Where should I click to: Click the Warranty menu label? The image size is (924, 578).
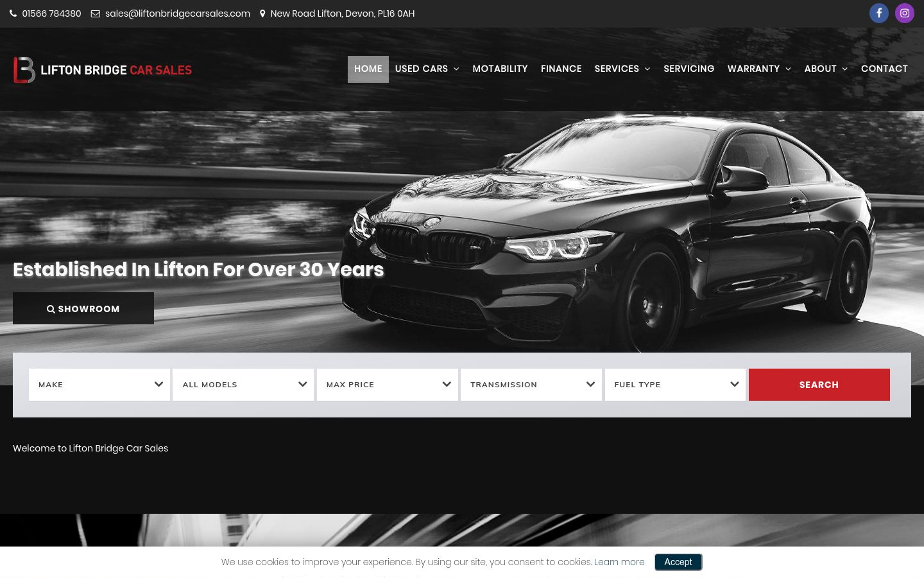coord(753,69)
